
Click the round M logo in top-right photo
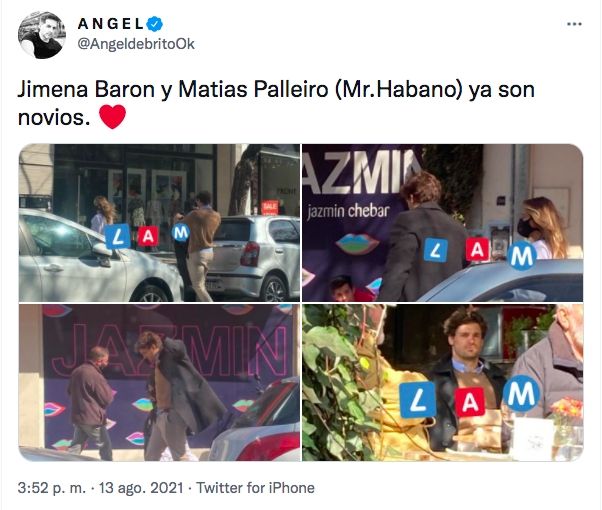[x=522, y=256]
